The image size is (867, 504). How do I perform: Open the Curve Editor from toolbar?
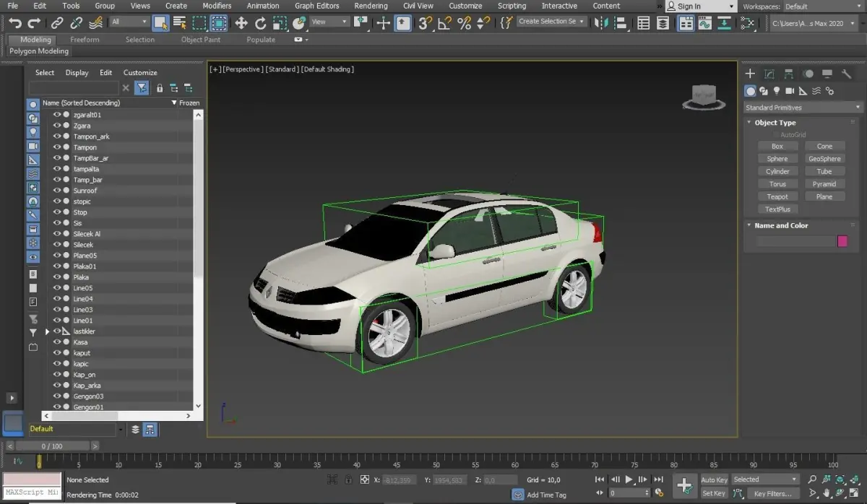point(705,23)
